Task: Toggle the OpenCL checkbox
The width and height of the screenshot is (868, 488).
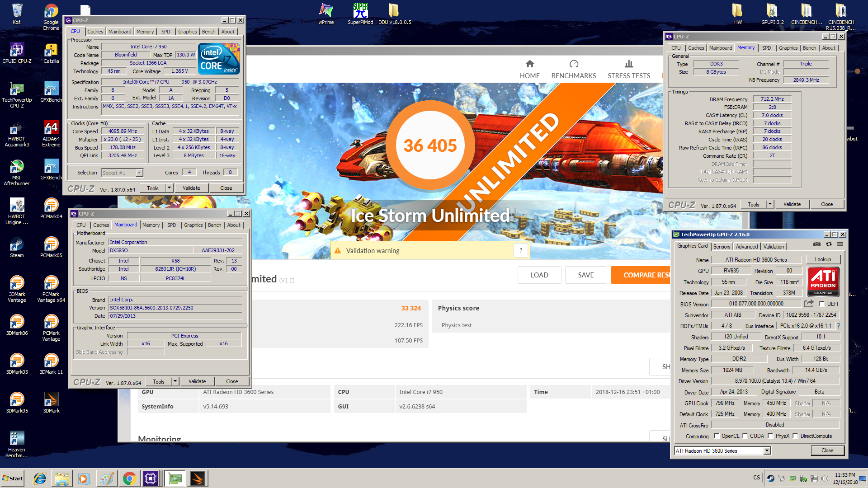Action: click(717, 436)
